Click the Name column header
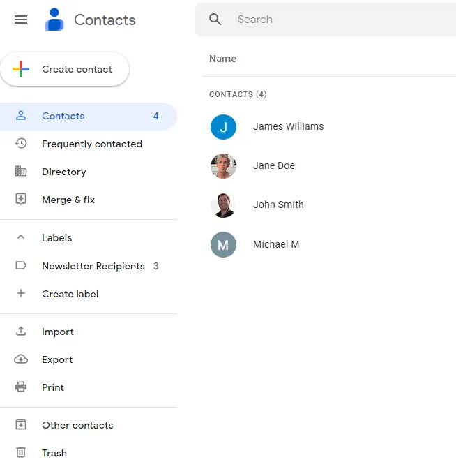This screenshot has width=456, height=476. pyautogui.click(x=222, y=59)
